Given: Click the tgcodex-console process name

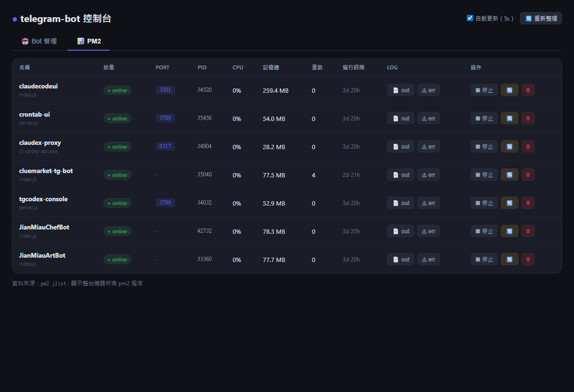Looking at the screenshot, I should pos(44,199).
